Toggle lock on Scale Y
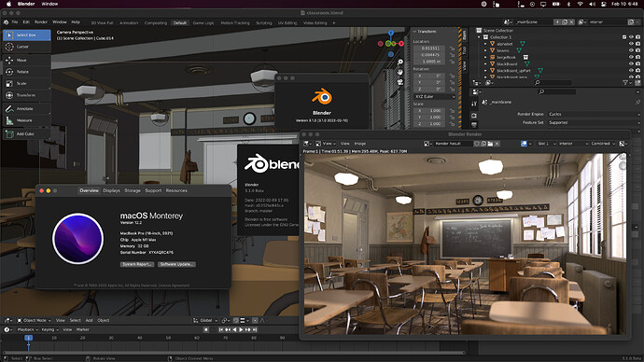Viewport: 644px width, 362px height. 452,118
